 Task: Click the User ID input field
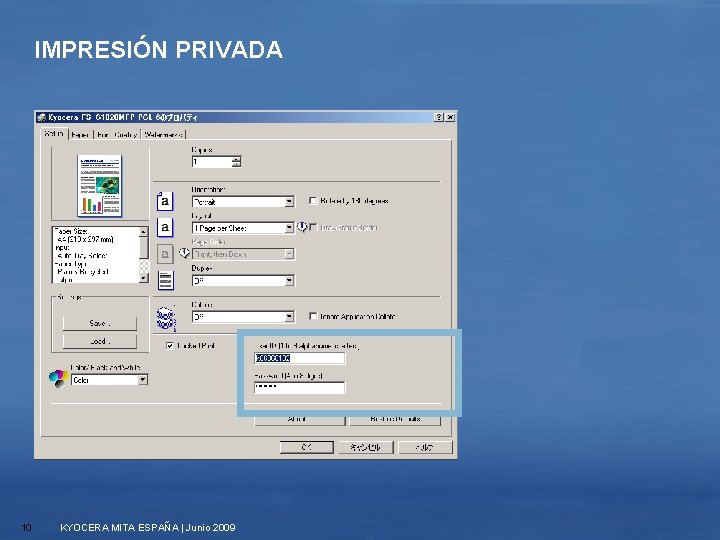(299, 358)
